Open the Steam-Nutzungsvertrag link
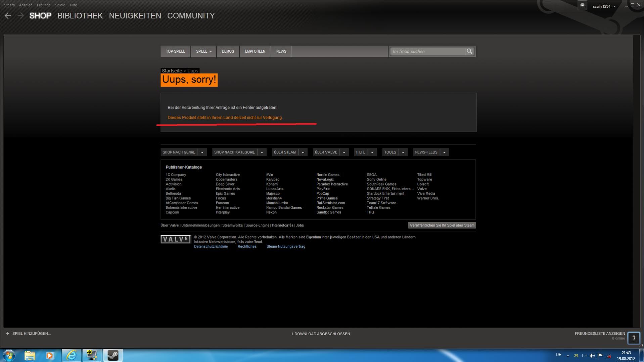Image resolution: width=644 pixels, height=362 pixels. click(x=286, y=247)
